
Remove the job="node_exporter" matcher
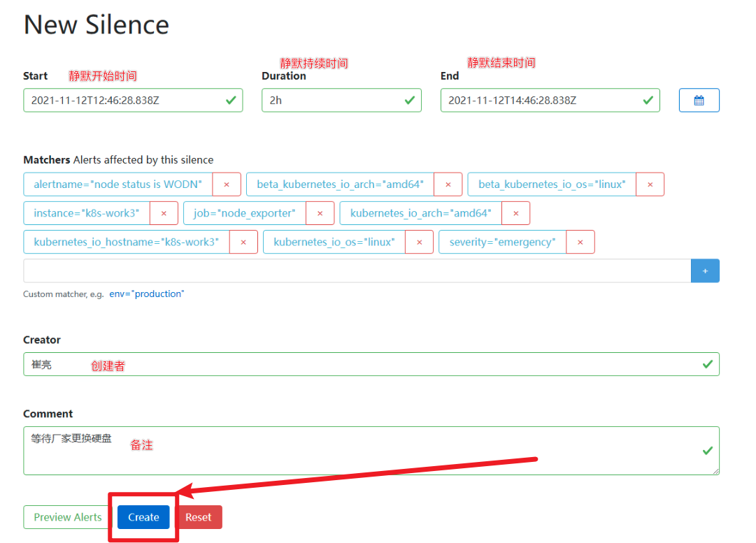tap(320, 213)
